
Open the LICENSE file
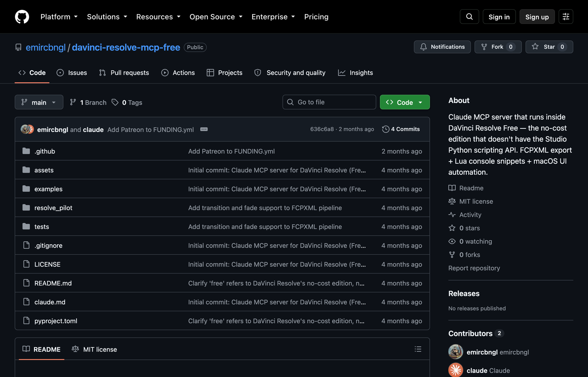point(47,264)
